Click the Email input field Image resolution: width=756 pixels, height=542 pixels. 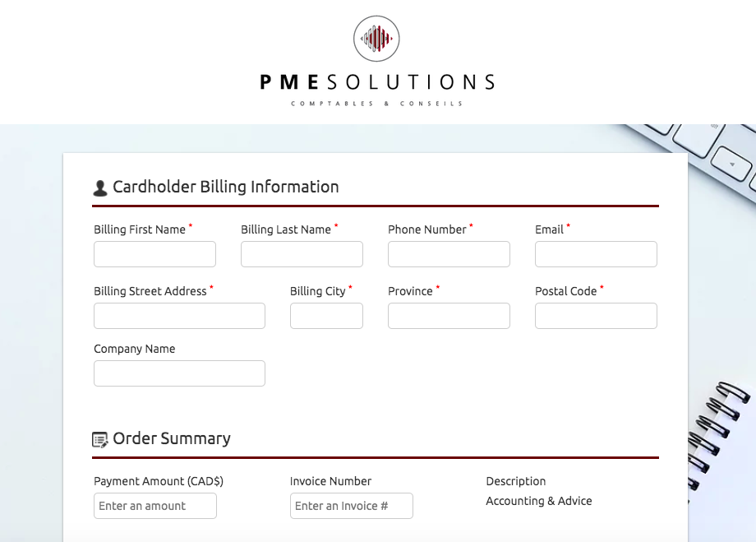(596, 254)
